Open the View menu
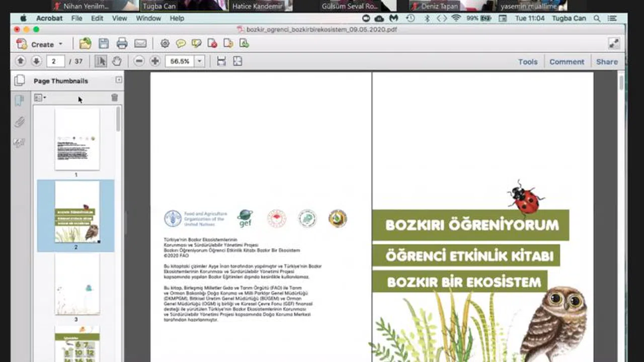 pyautogui.click(x=119, y=18)
